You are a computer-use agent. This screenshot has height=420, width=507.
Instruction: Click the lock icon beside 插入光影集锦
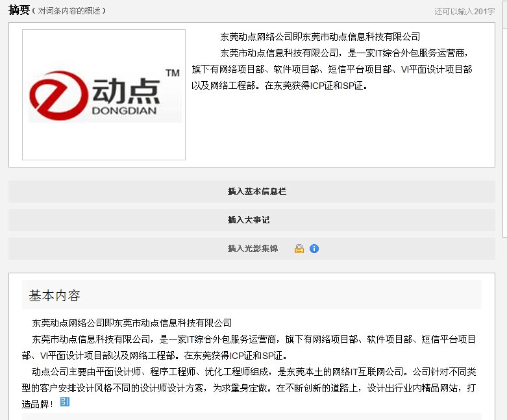coord(299,249)
